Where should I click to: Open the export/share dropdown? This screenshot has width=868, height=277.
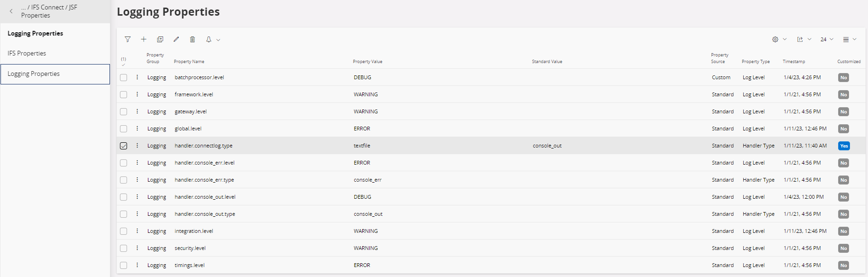[804, 39]
